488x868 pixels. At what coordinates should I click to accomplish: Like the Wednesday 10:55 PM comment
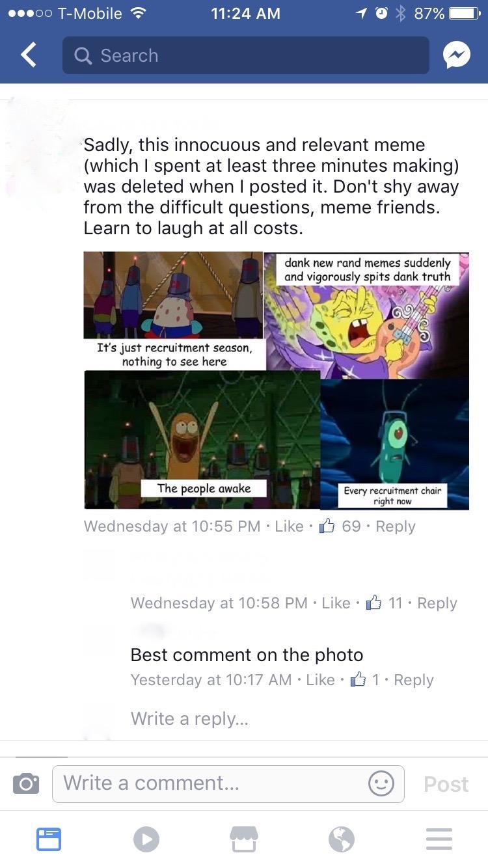pos(289,526)
